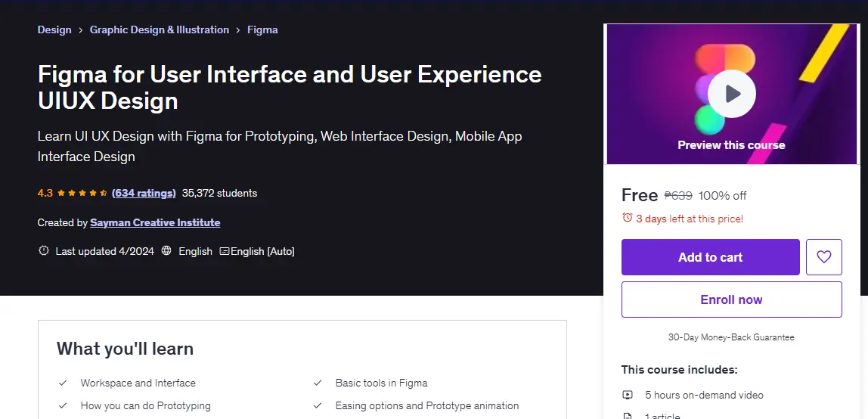The height and width of the screenshot is (419, 868).
Task: Add to cart button
Action: 710,257
